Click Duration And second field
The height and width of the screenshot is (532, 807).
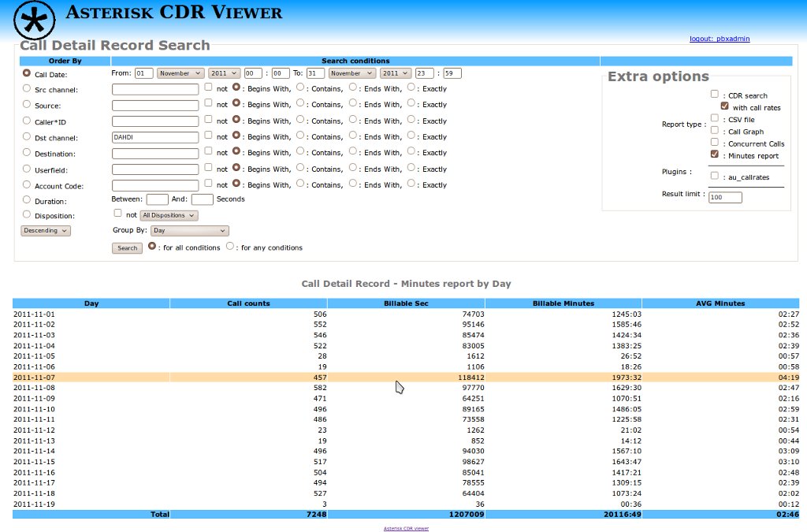203,199
